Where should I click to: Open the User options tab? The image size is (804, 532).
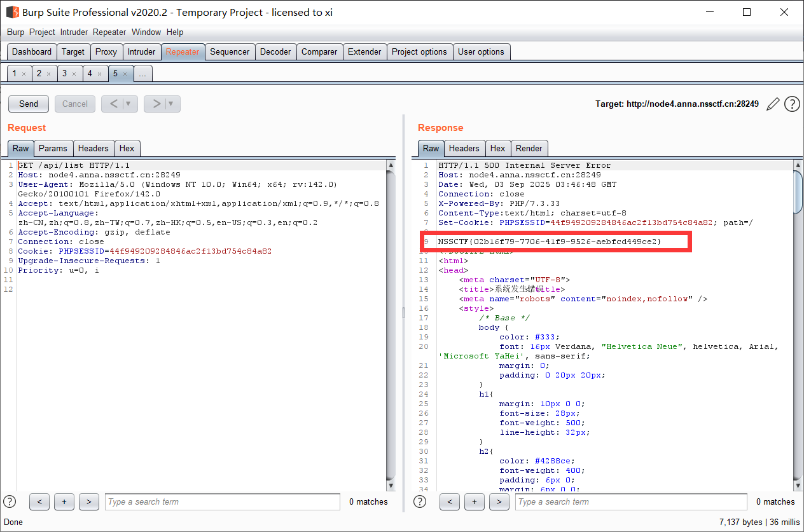pos(481,52)
